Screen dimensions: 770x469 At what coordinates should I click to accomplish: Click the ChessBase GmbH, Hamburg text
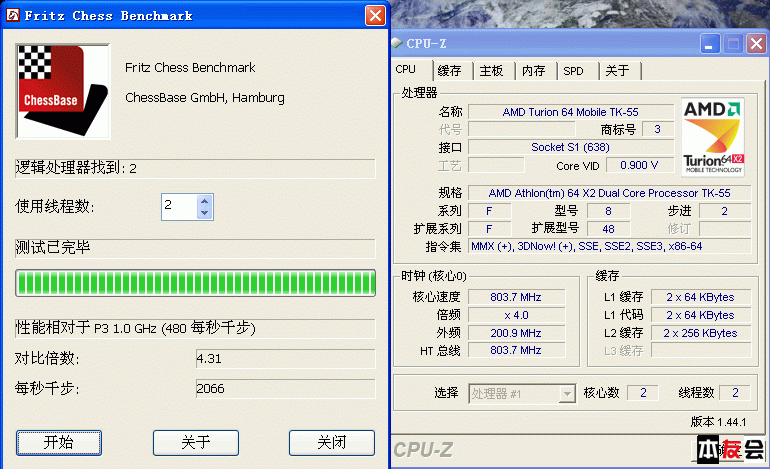tap(205, 98)
